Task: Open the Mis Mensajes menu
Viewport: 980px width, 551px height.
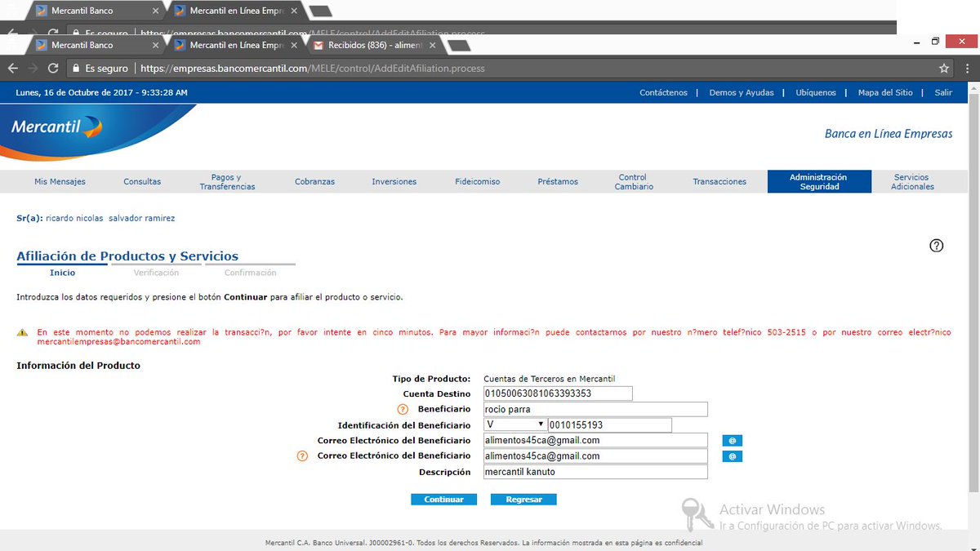Action: tap(60, 181)
